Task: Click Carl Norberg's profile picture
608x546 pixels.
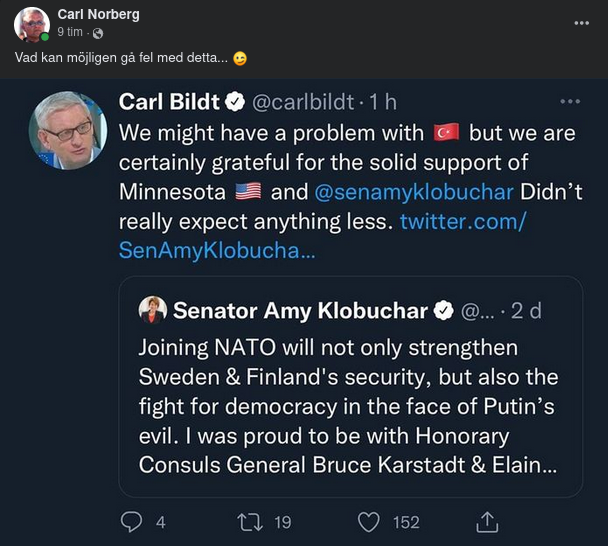Action: (32, 24)
